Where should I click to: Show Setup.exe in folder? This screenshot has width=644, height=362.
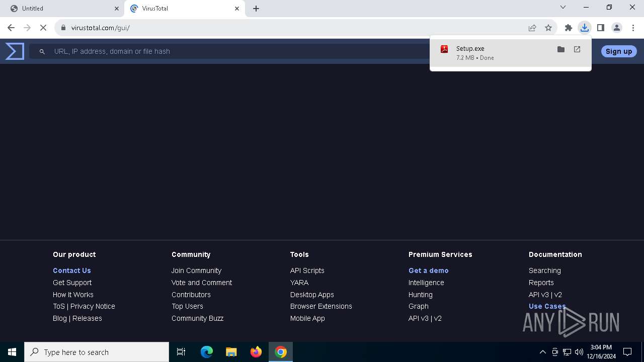[561, 49]
